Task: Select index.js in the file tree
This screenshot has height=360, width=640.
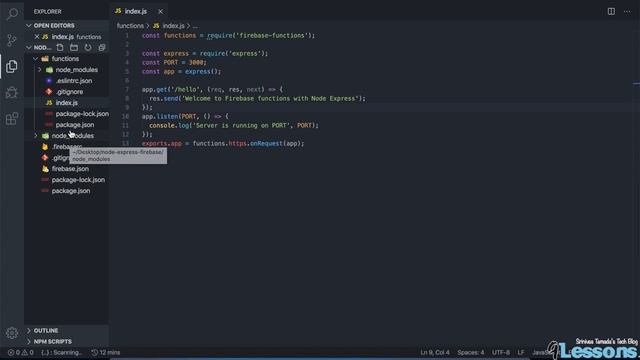Action: point(67,103)
